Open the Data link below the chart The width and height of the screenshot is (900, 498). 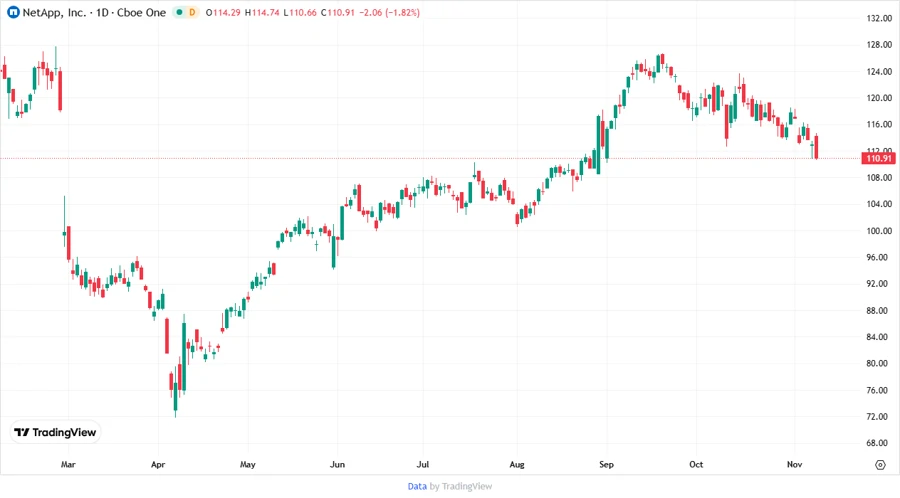click(417, 486)
